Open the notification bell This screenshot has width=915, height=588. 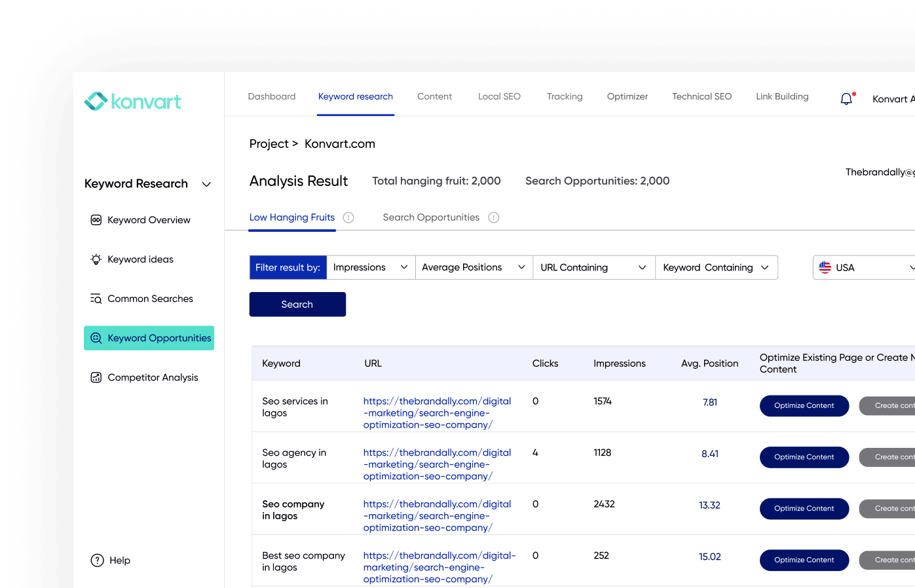pyautogui.click(x=846, y=98)
